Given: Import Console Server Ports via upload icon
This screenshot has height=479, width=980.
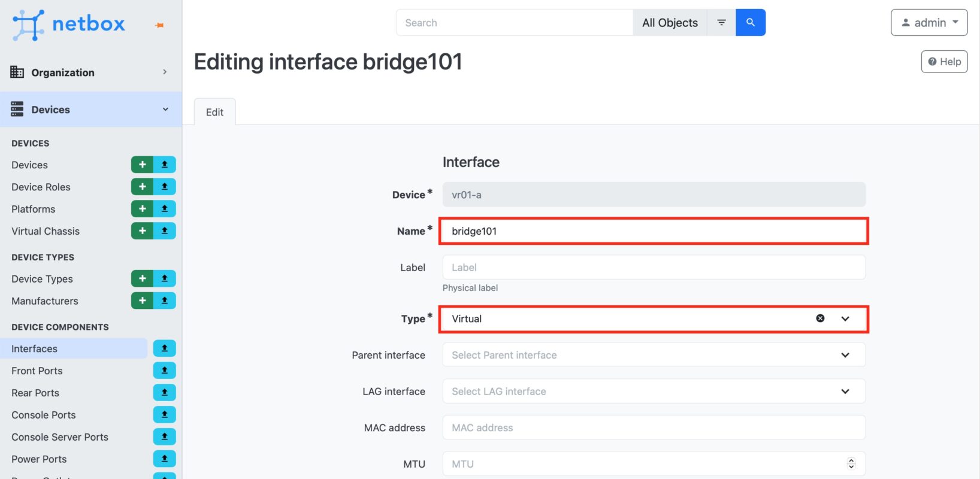Looking at the screenshot, I should click(165, 436).
